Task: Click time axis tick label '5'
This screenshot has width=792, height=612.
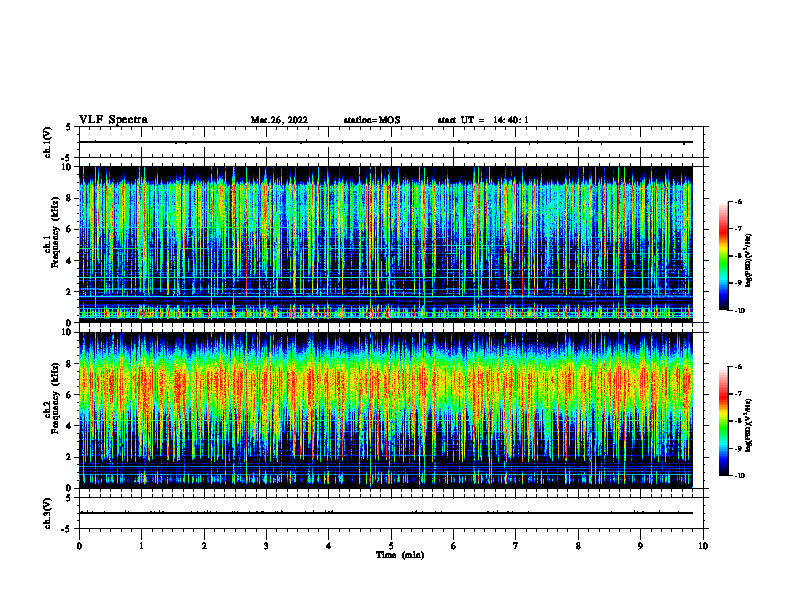Action: click(391, 546)
